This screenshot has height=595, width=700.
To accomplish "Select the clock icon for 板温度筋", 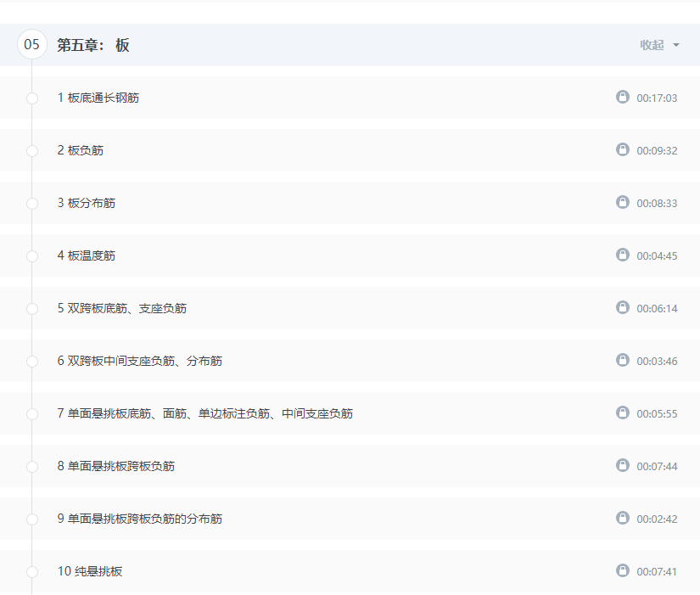I will pyautogui.click(x=622, y=255).
